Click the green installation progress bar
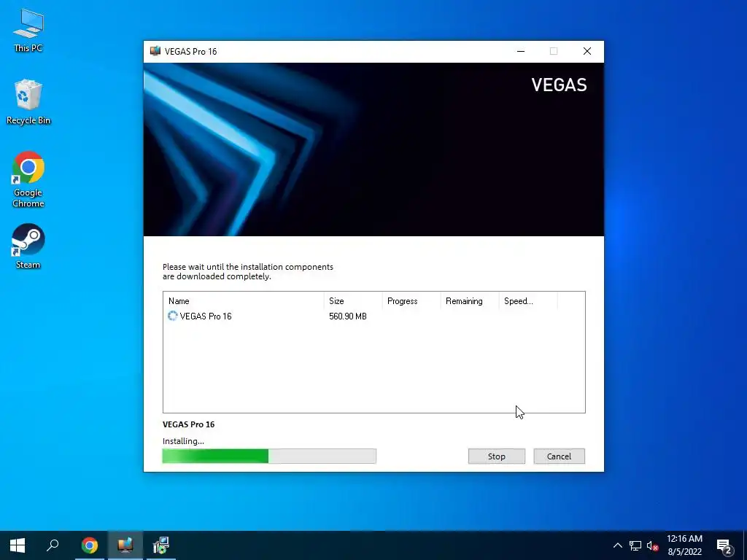The height and width of the screenshot is (560, 747). coord(269,456)
